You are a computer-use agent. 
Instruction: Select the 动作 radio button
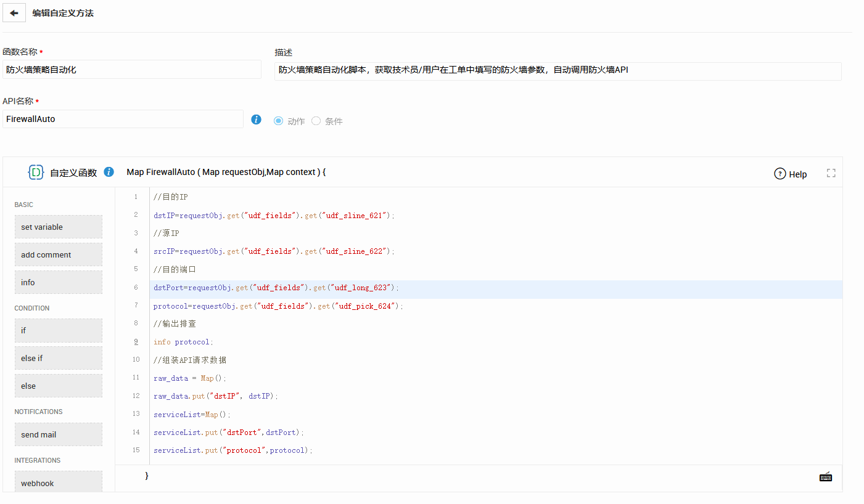279,121
